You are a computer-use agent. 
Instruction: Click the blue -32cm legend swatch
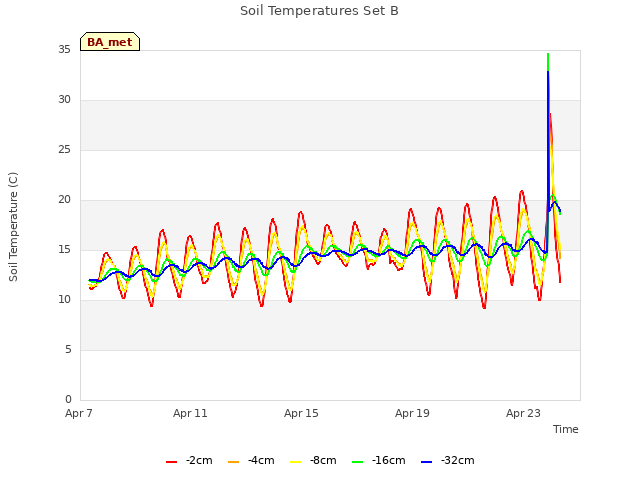(x=426, y=462)
